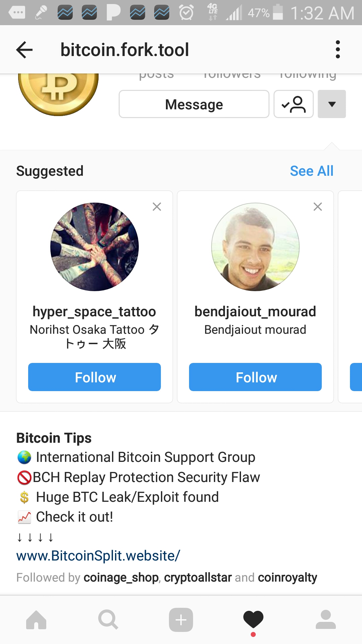This screenshot has width=362, height=644.
Task: Dismiss bendjaiout_mourad suggestion with X
Action: pos(317,207)
